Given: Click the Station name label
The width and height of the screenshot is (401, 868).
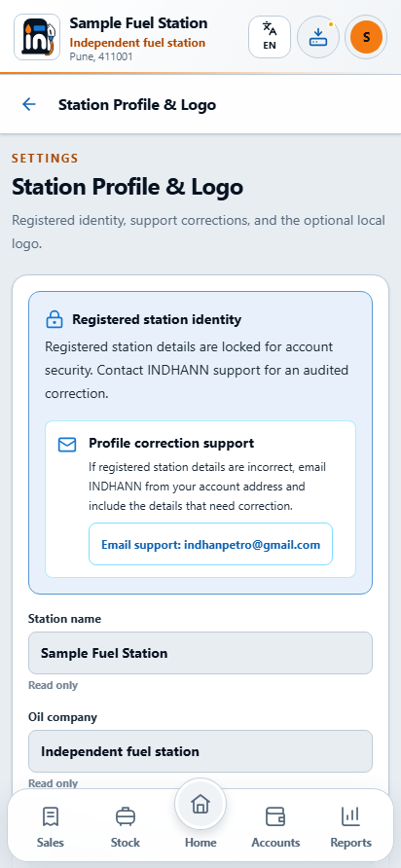Looking at the screenshot, I should tap(65, 619).
